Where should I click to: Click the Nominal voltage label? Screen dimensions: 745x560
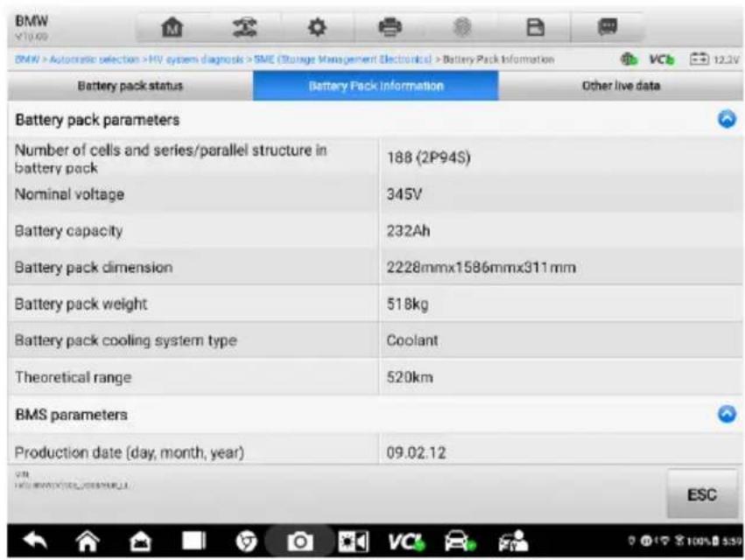[69, 194]
